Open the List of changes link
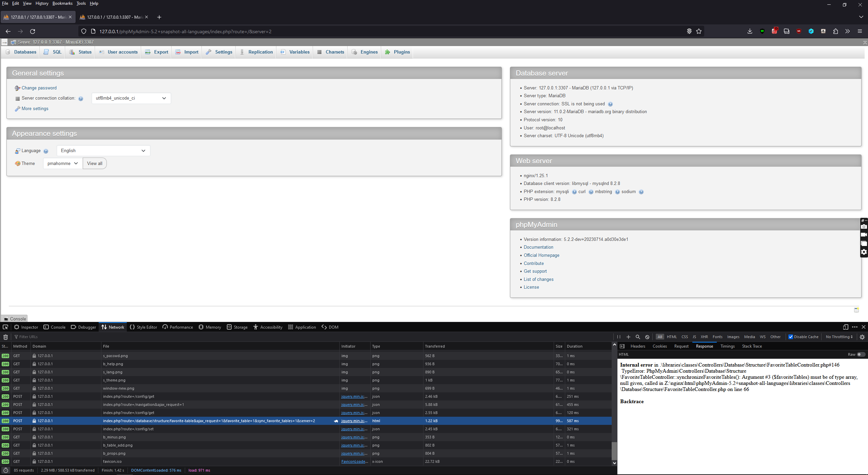The image size is (868, 475). (538, 279)
